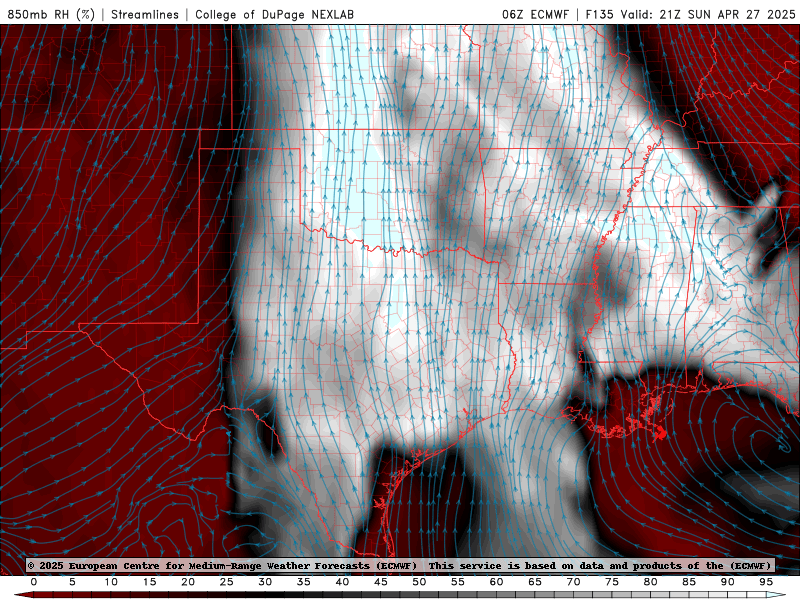Click the '35' value on the color scale
The image size is (800, 600).
(x=304, y=582)
